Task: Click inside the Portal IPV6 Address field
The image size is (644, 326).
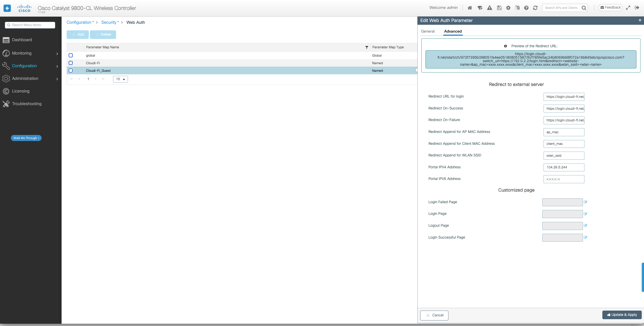Action: [564, 179]
